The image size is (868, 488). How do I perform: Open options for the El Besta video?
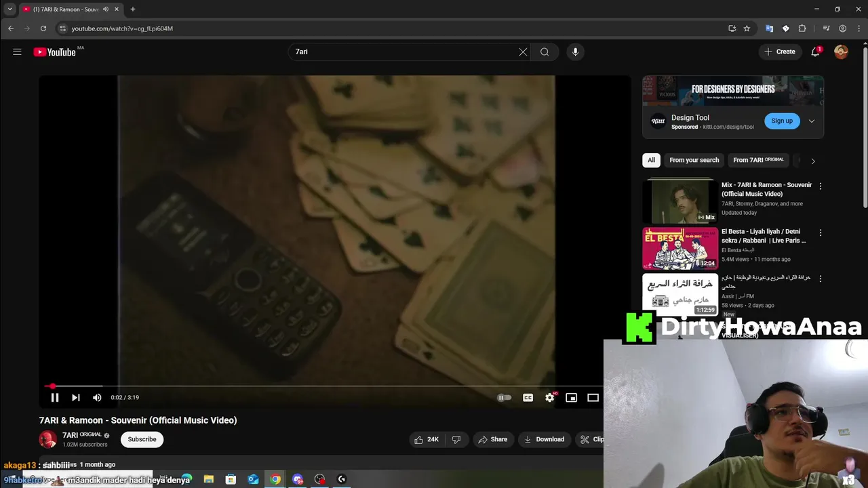pos(821,232)
